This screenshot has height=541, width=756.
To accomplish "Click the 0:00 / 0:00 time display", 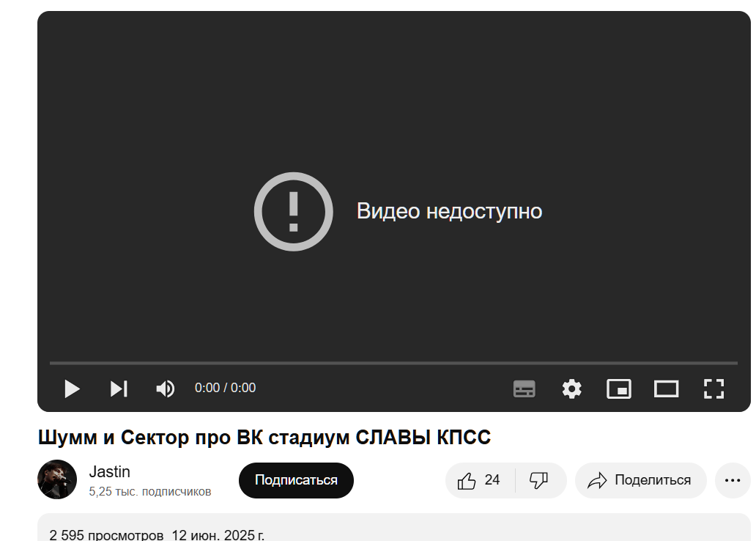I will pyautogui.click(x=225, y=388).
